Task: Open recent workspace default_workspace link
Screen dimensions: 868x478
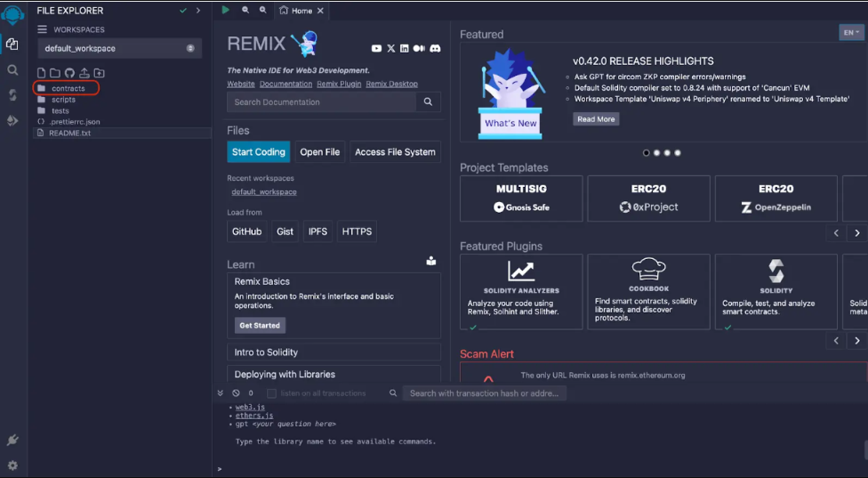Action: tap(264, 191)
